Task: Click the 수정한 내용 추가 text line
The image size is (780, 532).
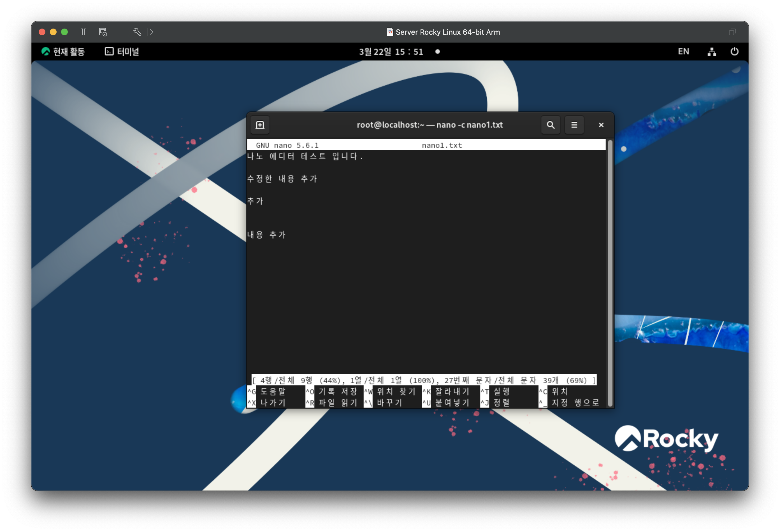Action: click(282, 179)
